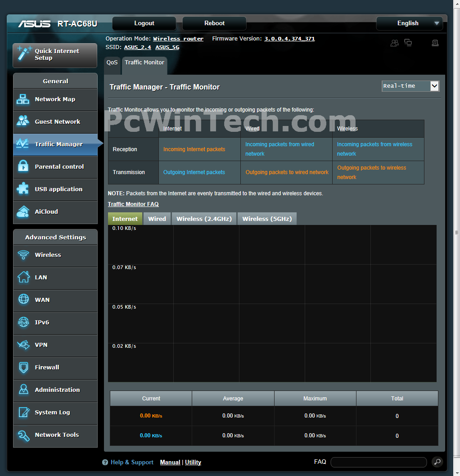Click the Reboot button
This screenshot has height=476, width=460.
pyautogui.click(x=214, y=23)
